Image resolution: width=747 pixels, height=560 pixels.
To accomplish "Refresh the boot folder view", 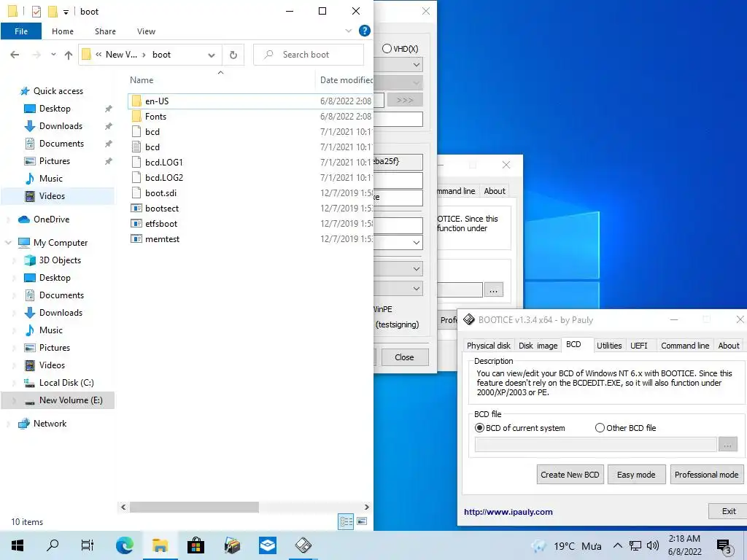I will click(233, 55).
